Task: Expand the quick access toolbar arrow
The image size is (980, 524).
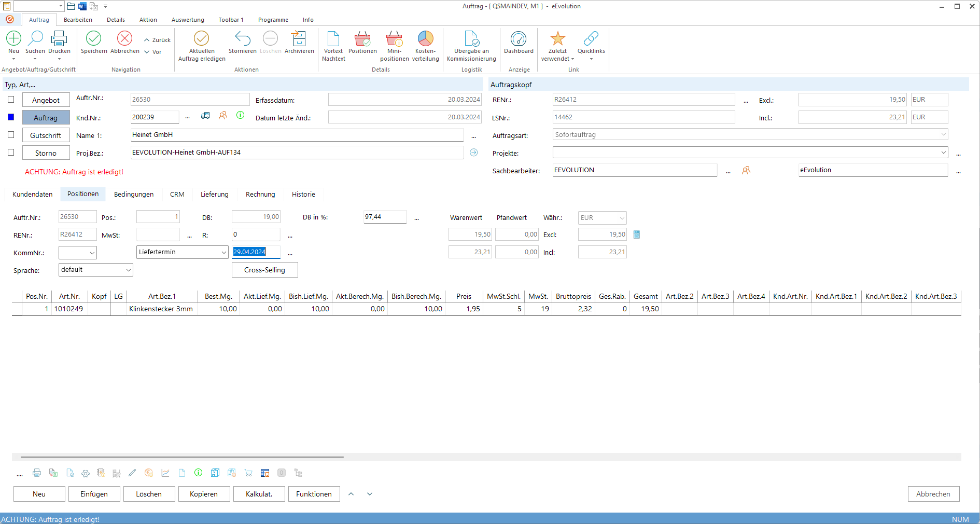Action: [105, 6]
